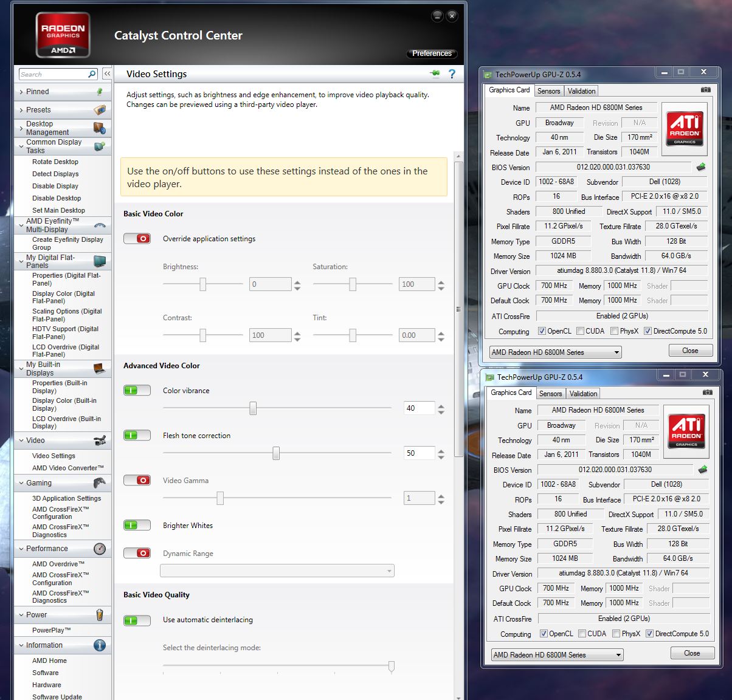Take screenshot in upper GPU-Z window

pyautogui.click(x=705, y=90)
